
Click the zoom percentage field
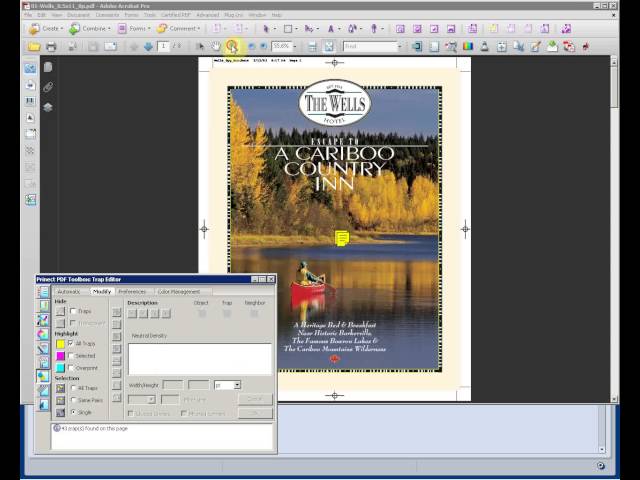tap(282, 47)
